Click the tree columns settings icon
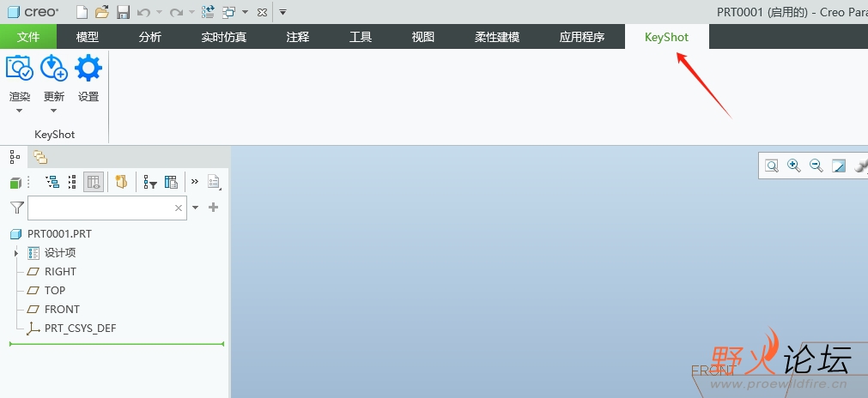The image size is (868, 398). click(171, 182)
